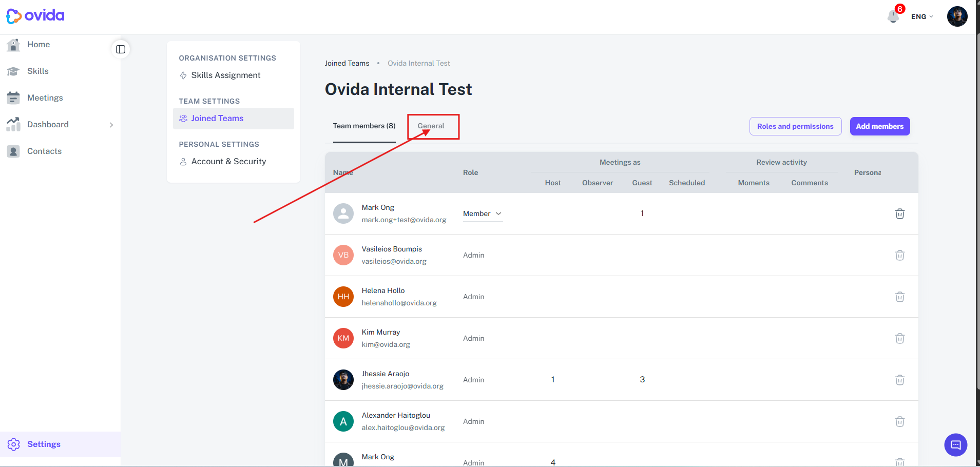Image resolution: width=980 pixels, height=467 pixels.
Task: Click the Role column header
Action: coord(470,173)
